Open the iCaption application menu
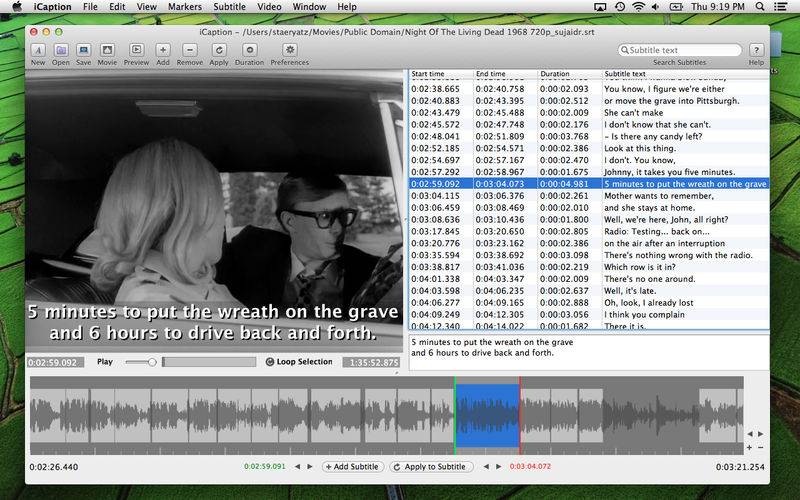The image size is (800, 500). pos(53,7)
